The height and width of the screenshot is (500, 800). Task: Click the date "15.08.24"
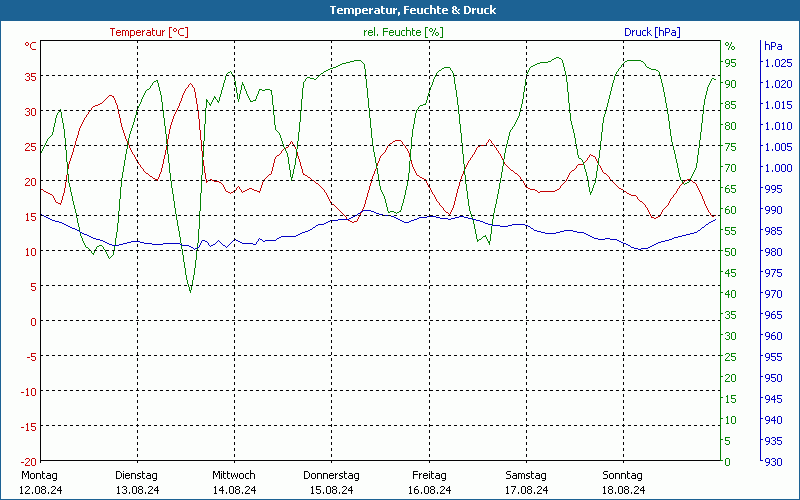(x=332, y=490)
